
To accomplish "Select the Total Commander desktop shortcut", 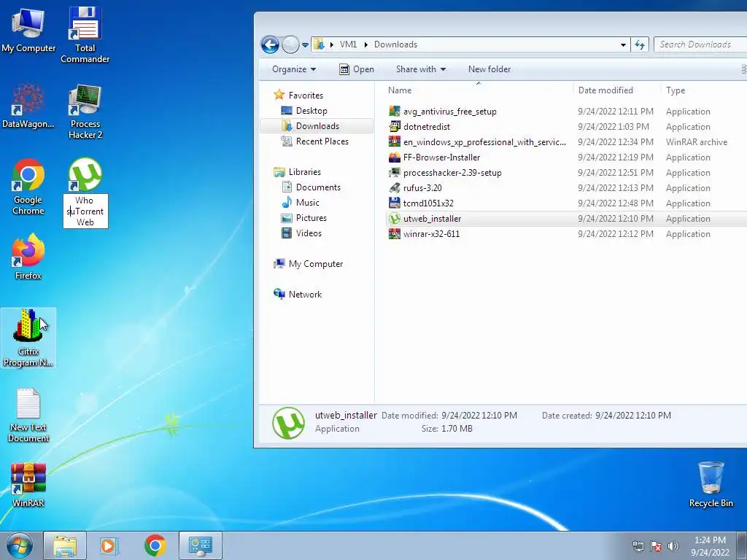I will pyautogui.click(x=85, y=34).
